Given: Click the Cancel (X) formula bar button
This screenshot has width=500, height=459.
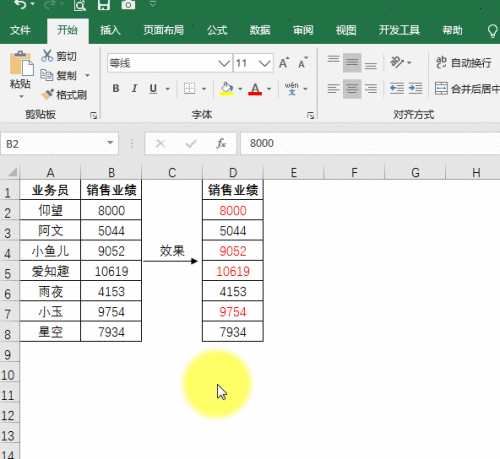Looking at the screenshot, I should tap(160, 144).
